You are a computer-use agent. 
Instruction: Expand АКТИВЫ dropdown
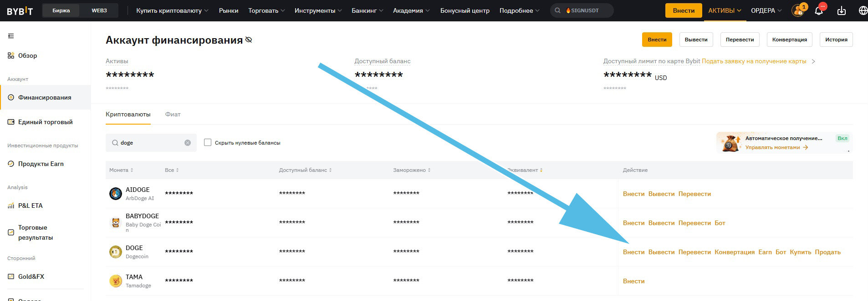coord(725,10)
